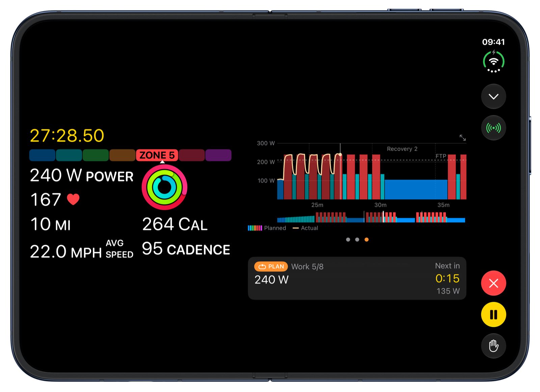Tap the 10 MI distance metric
The height and width of the screenshot is (392, 540).
[51, 224]
